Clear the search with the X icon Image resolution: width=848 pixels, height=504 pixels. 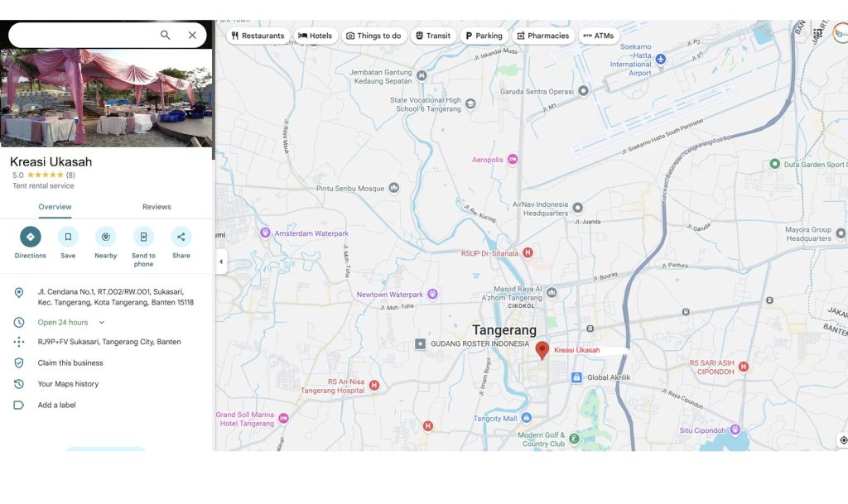point(192,35)
